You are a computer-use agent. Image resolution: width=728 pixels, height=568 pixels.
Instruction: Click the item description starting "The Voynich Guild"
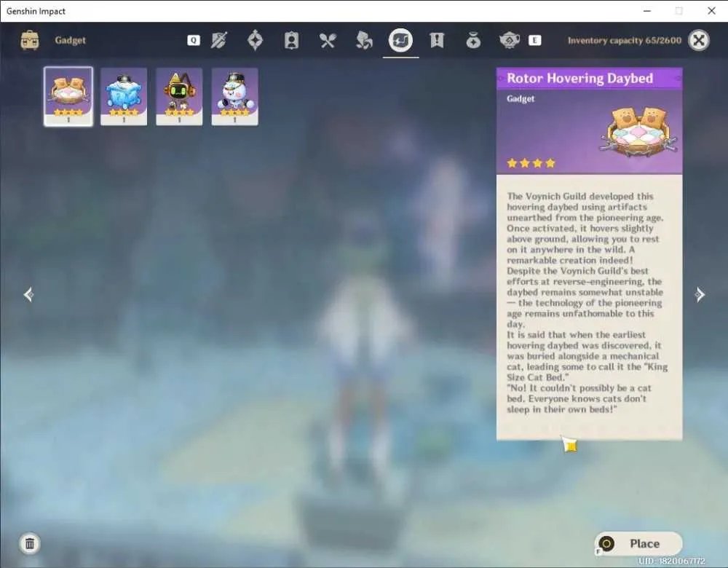[x=587, y=303]
